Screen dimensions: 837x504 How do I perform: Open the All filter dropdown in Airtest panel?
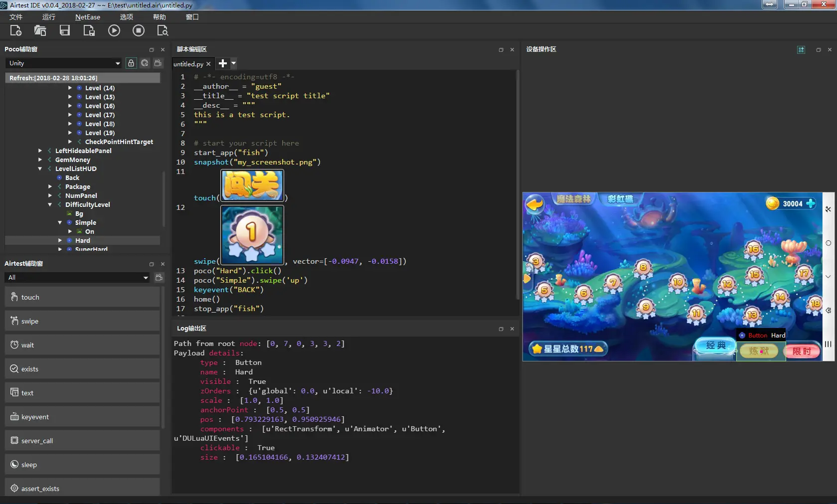pyautogui.click(x=77, y=278)
